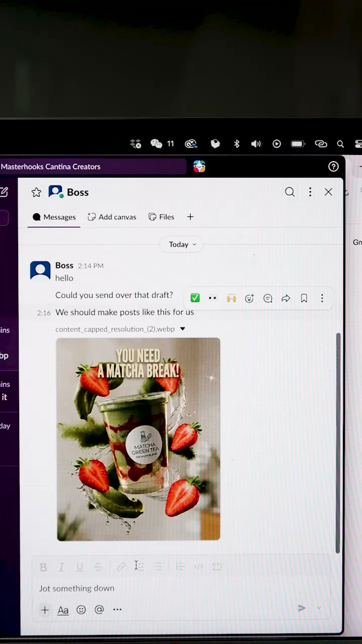Search within the Boss conversation
This screenshot has width=362, height=644.
point(290,192)
